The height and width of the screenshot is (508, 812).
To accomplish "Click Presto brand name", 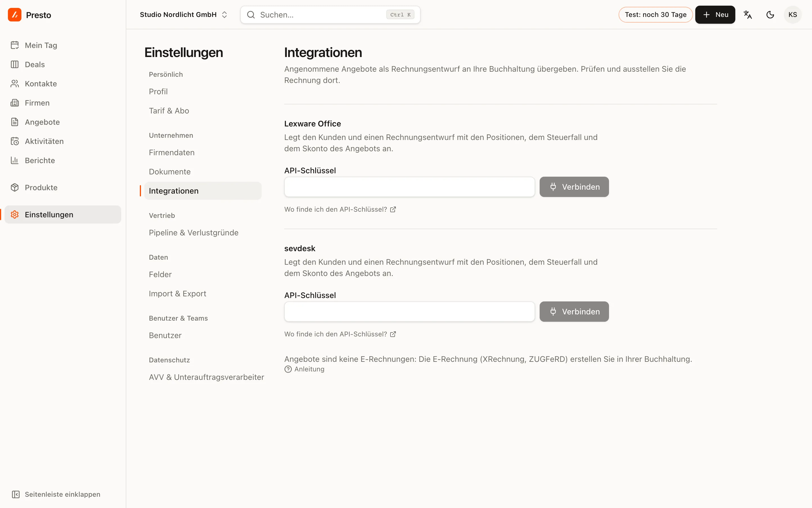I will 39,15.
